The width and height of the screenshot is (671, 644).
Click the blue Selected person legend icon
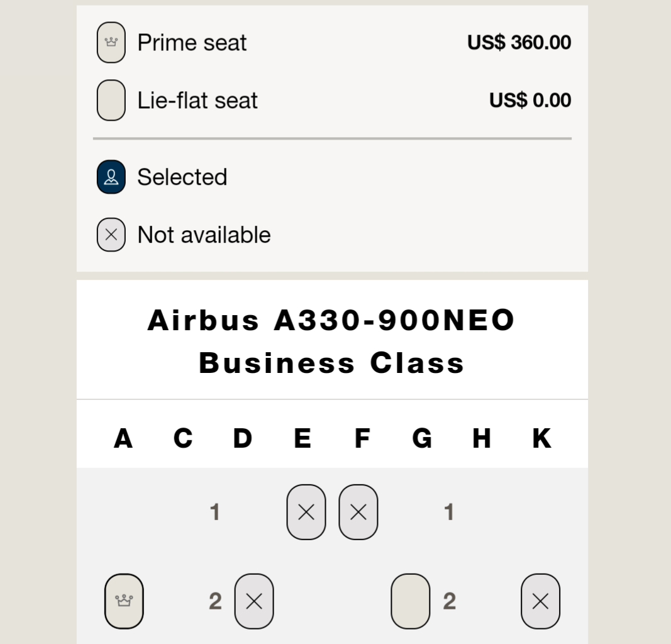click(x=111, y=177)
